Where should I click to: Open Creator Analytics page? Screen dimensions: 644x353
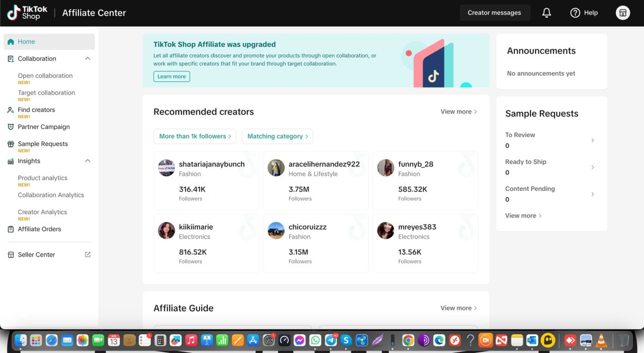pyautogui.click(x=42, y=212)
